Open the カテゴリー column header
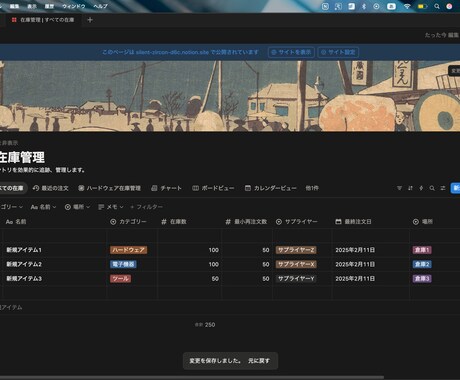 tap(128, 222)
